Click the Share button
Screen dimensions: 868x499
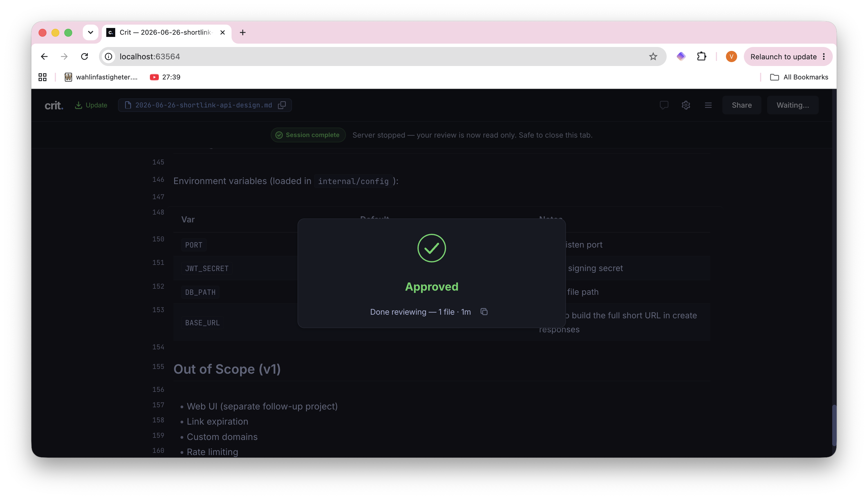point(742,105)
